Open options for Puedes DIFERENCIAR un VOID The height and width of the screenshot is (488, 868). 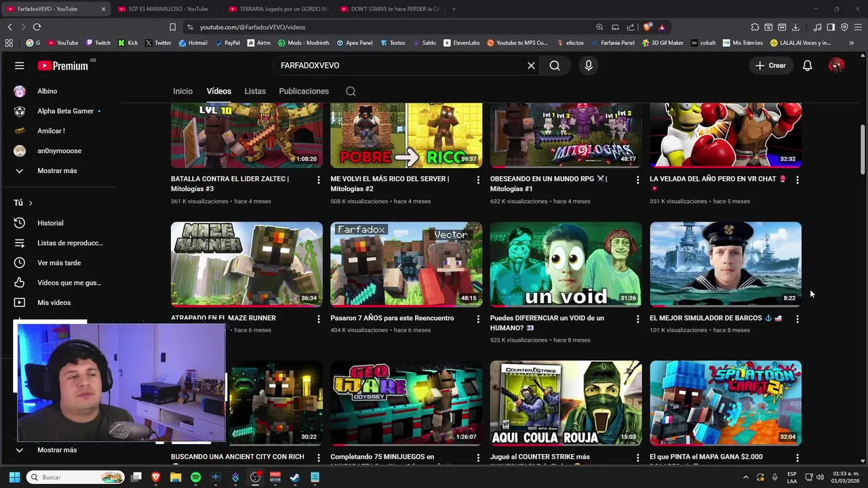(637, 319)
